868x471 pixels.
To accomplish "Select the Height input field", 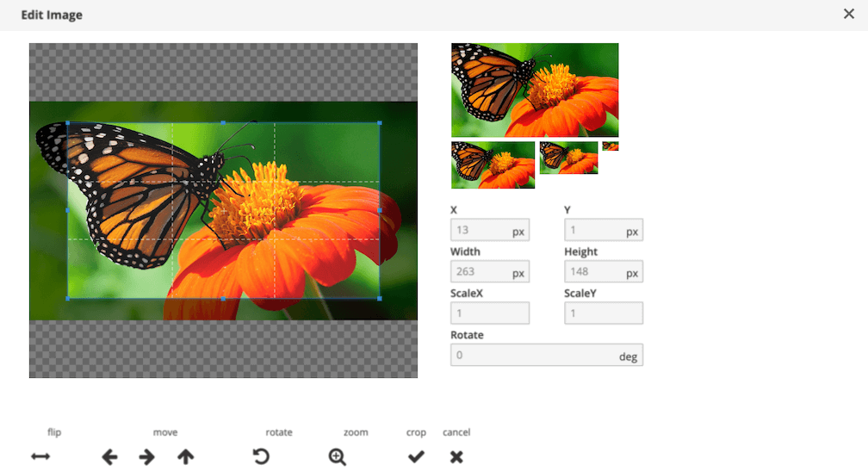I will coord(593,272).
